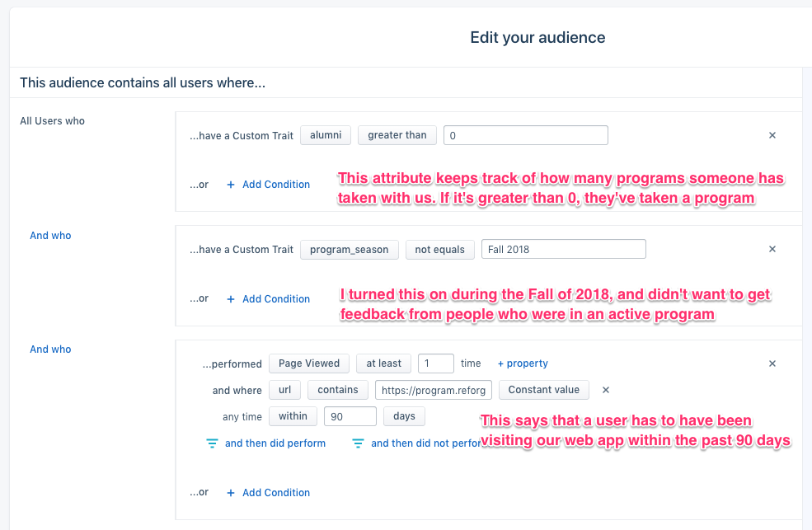Screen dimensions: 812x530
Task: Open the 'greater than' operator dropdown
Action: point(397,135)
